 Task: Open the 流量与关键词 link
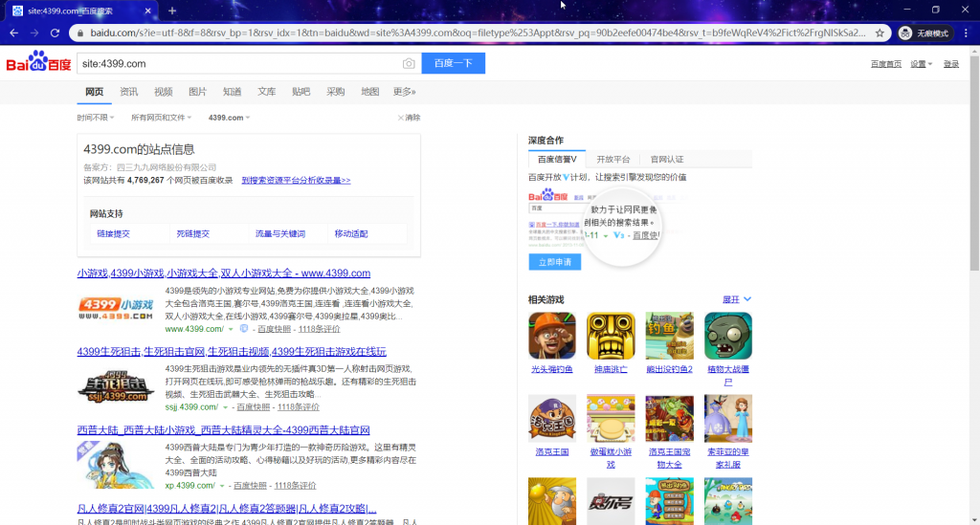click(x=280, y=233)
